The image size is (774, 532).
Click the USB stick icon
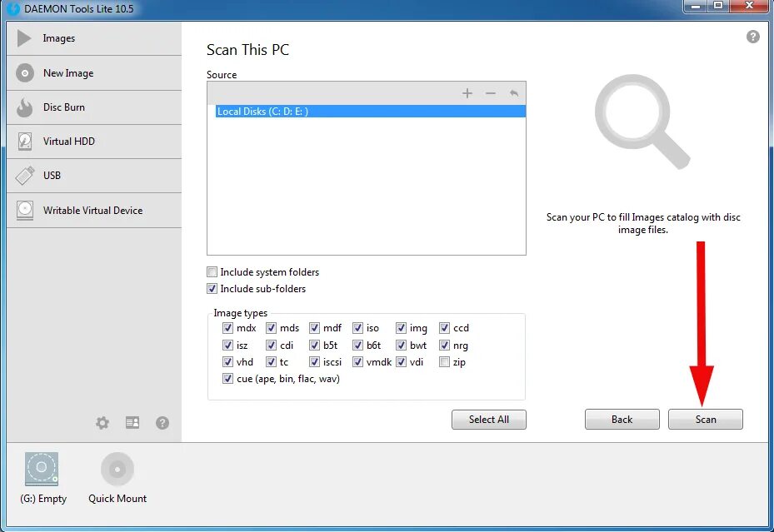(25, 176)
